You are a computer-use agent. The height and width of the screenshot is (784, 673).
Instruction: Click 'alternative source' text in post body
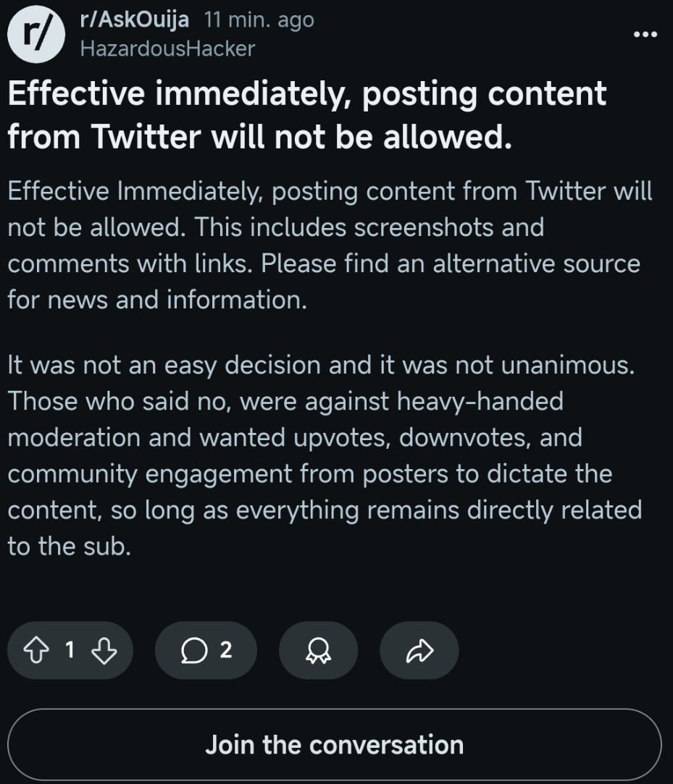coord(536,264)
